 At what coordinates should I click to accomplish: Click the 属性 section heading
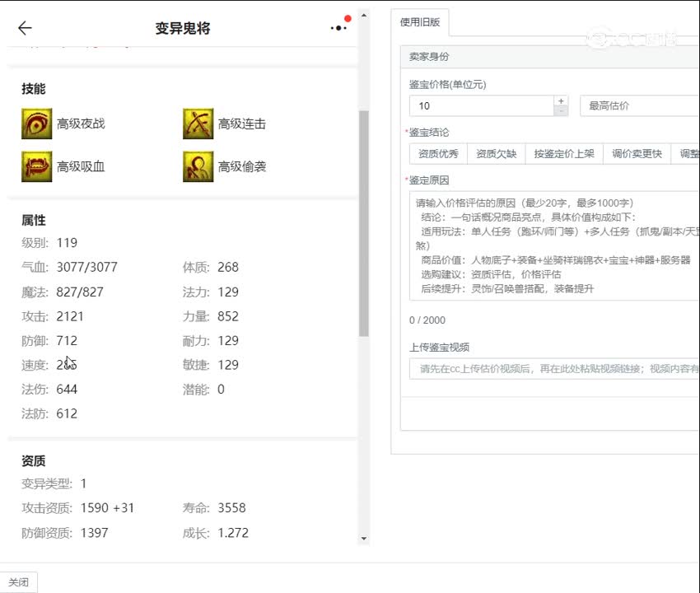[34, 220]
